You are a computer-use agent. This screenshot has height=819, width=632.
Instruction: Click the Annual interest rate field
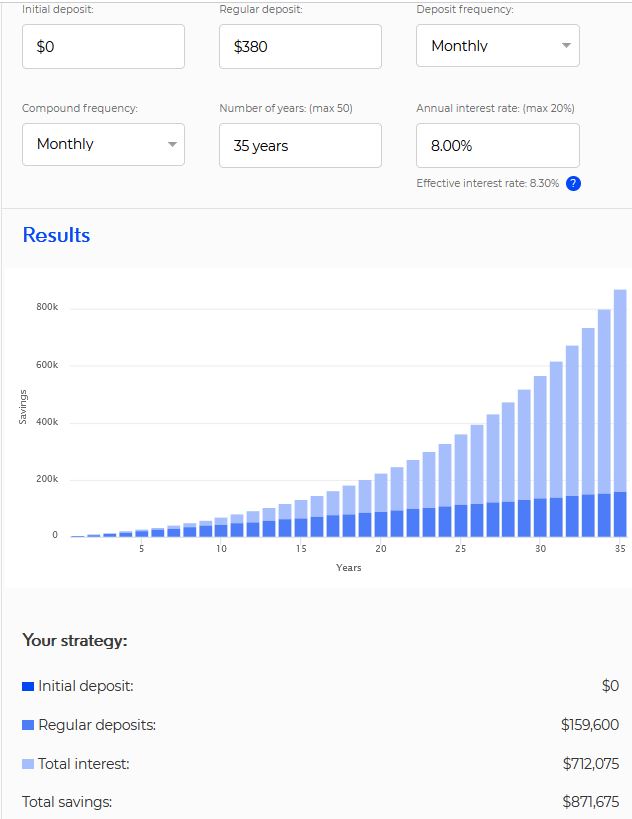coord(497,145)
